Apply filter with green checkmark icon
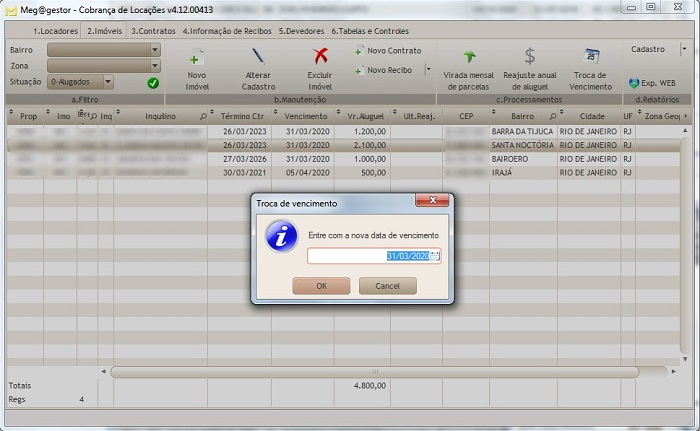This screenshot has width=700, height=431. [x=153, y=83]
